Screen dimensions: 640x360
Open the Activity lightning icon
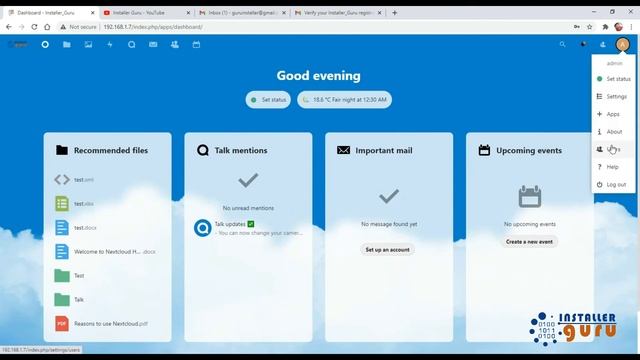pyautogui.click(x=110, y=44)
